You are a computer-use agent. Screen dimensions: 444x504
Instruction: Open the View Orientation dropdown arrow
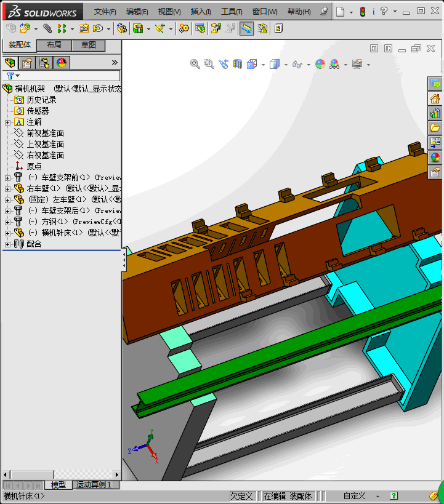263,65
